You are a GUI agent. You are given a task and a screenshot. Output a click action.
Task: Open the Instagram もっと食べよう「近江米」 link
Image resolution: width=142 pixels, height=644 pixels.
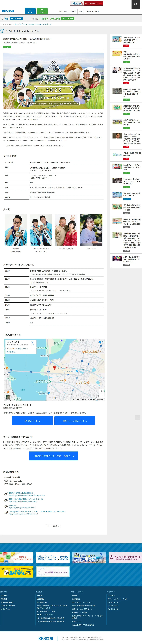pyautogui.click(x=37, y=512)
